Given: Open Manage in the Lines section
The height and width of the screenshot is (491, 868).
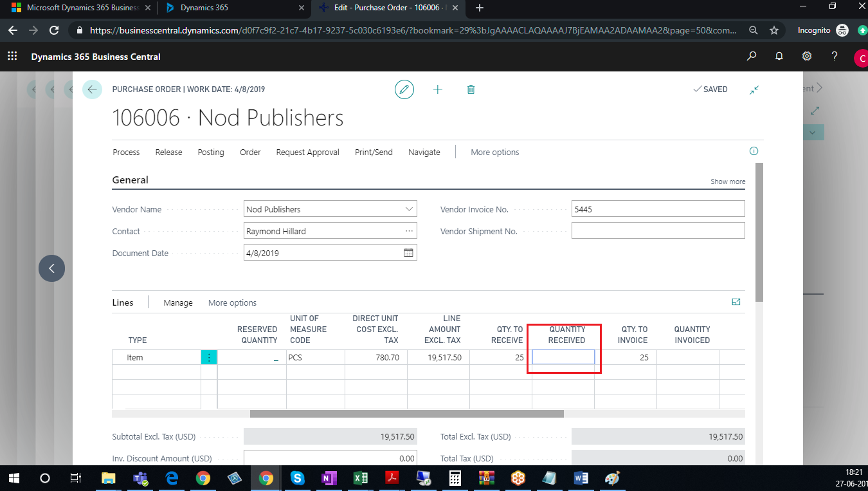Looking at the screenshot, I should pyautogui.click(x=178, y=302).
